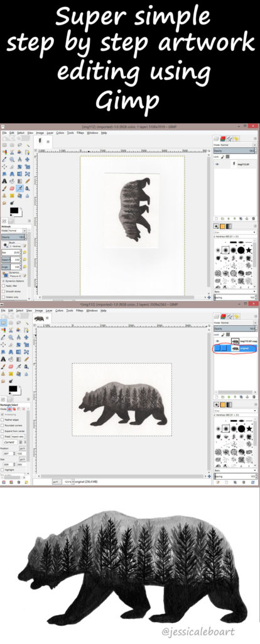The image size is (260, 644).
Task: Open Colors menu in the Airbrush GIMP window
Action: (60, 133)
